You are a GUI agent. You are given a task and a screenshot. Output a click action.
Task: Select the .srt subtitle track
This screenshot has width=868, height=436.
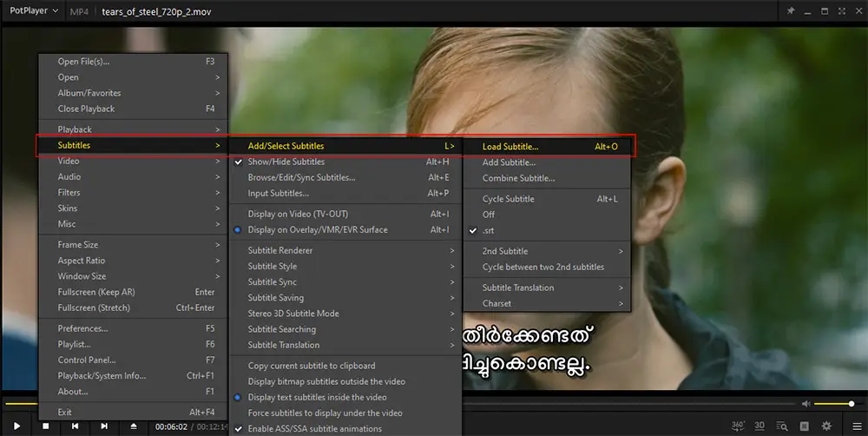[x=489, y=230]
